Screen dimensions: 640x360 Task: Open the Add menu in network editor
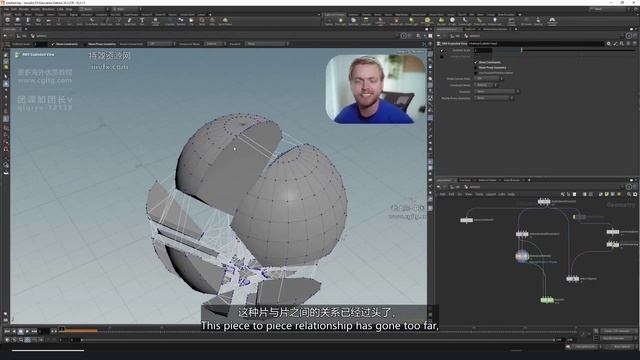(x=442, y=194)
